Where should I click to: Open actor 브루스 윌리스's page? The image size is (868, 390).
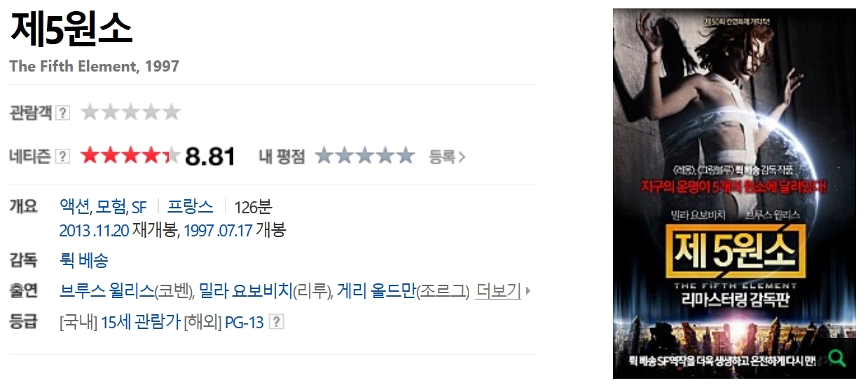pos(107,290)
